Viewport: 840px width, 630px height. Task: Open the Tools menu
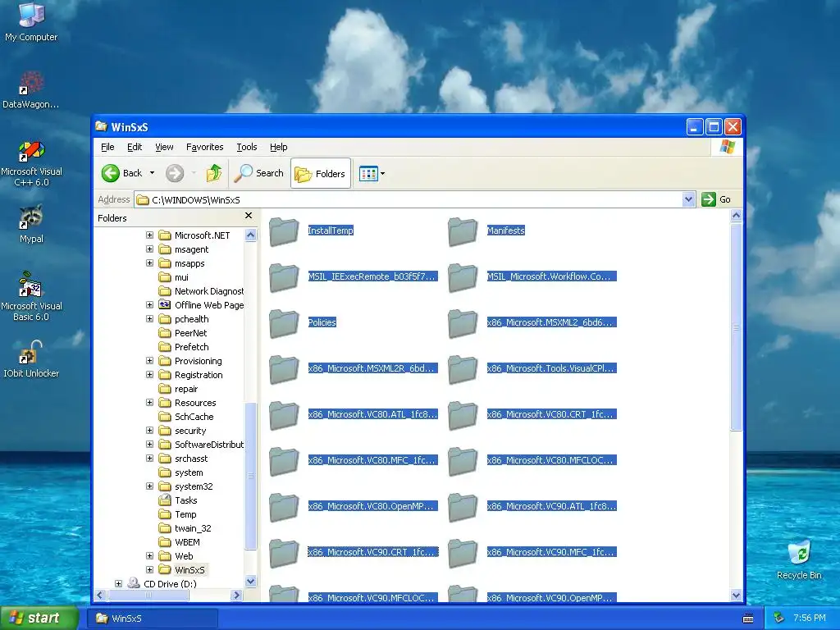(x=246, y=147)
